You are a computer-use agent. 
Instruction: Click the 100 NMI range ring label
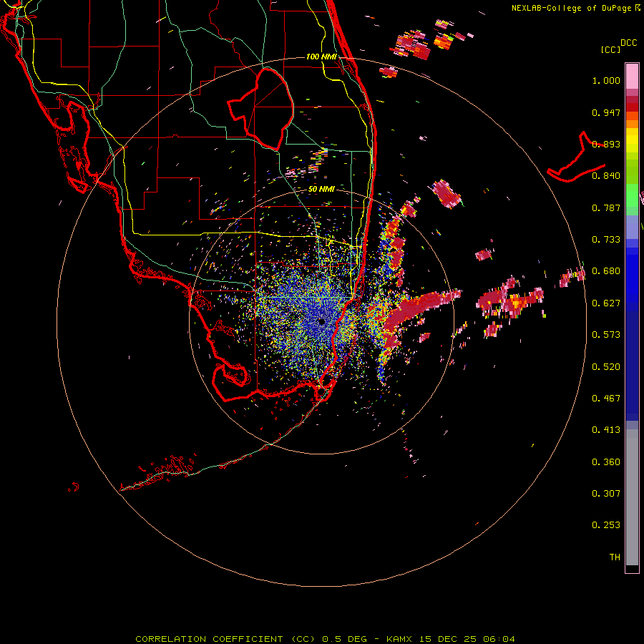tap(321, 57)
